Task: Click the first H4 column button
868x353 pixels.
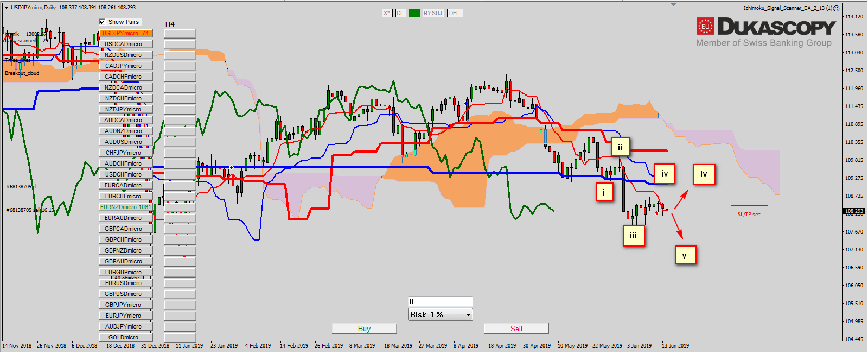Action: [x=180, y=33]
